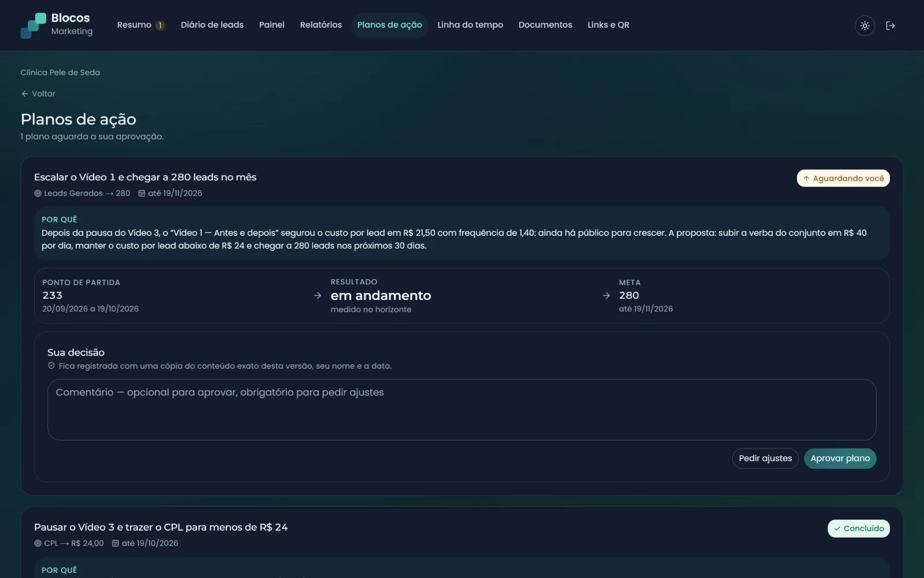Go to Documentos section
924x578 pixels.
(x=545, y=25)
